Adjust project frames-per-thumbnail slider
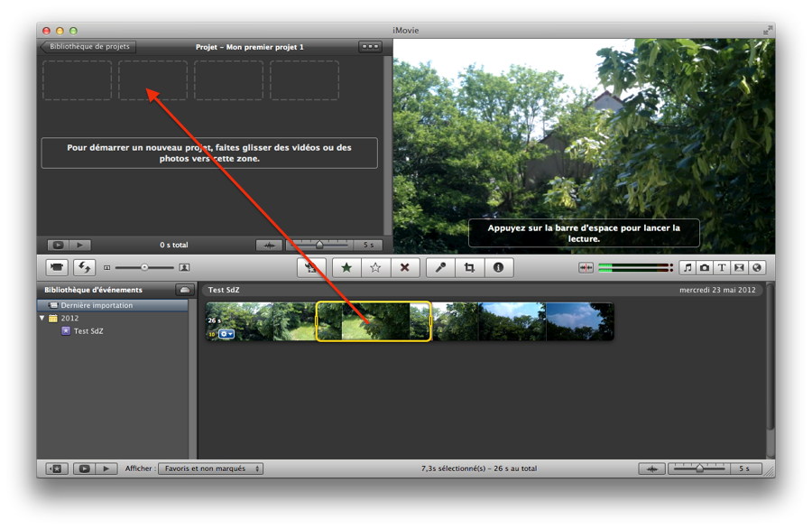 click(x=319, y=245)
